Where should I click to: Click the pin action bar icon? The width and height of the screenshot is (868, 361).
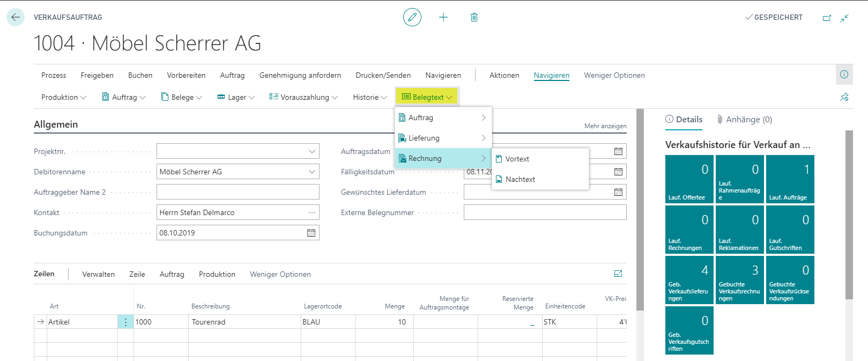[x=844, y=97]
